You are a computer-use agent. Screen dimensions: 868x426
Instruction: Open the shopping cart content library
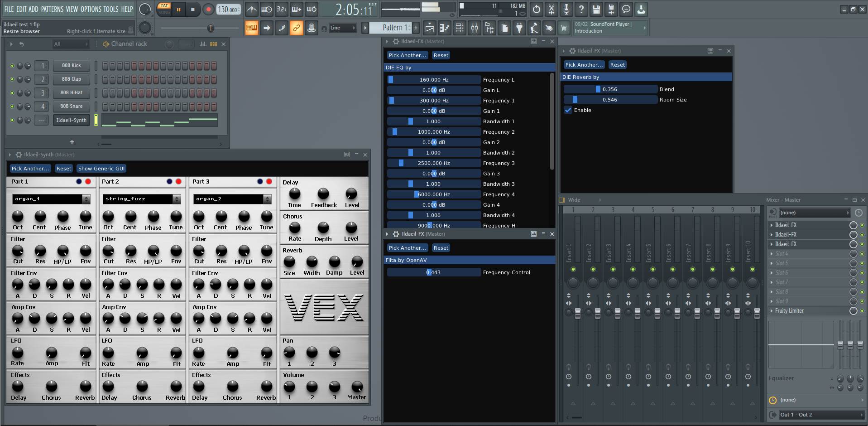[564, 28]
